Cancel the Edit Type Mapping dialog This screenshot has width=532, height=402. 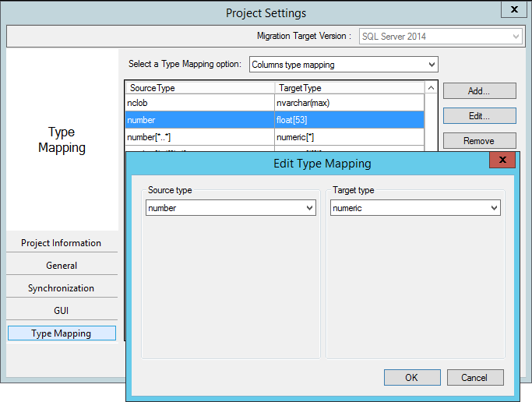click(x=474, y=377)
